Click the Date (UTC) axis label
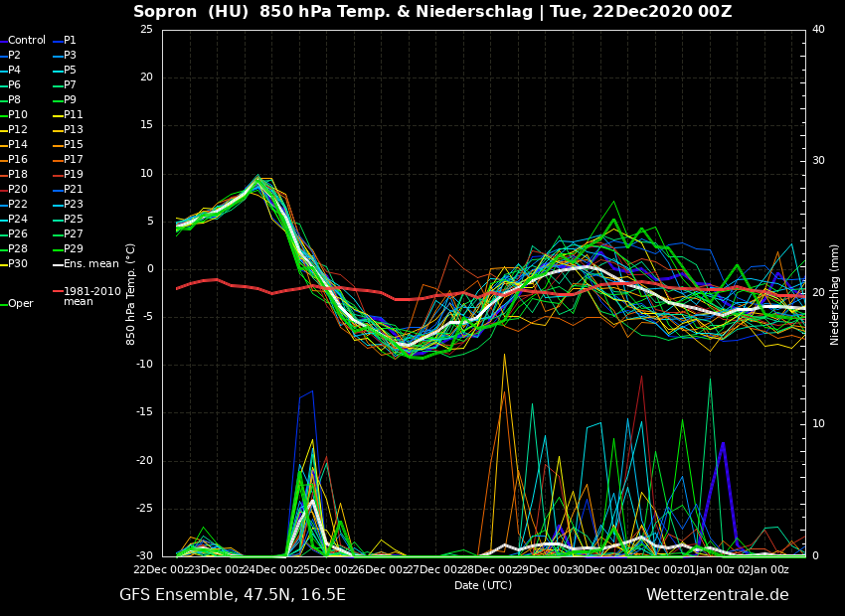 483,586
